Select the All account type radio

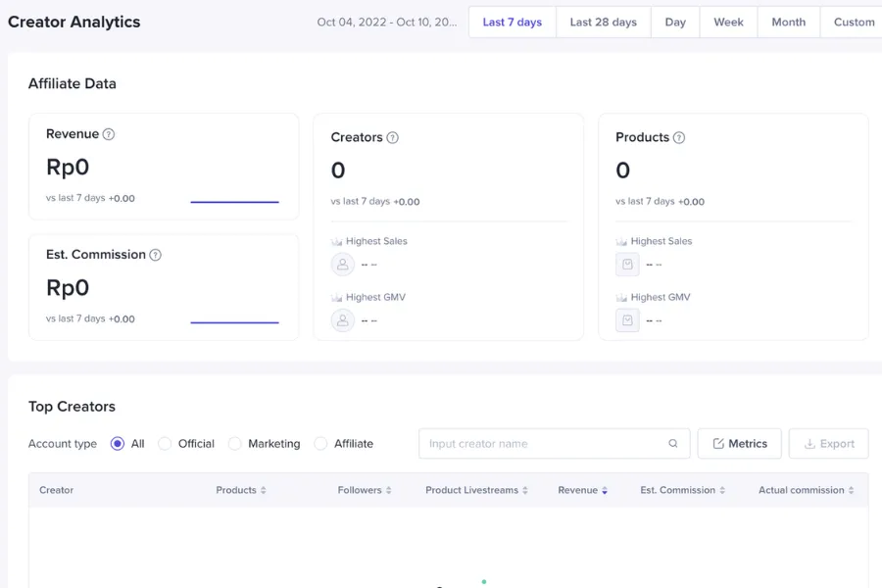tap(117, 443)
